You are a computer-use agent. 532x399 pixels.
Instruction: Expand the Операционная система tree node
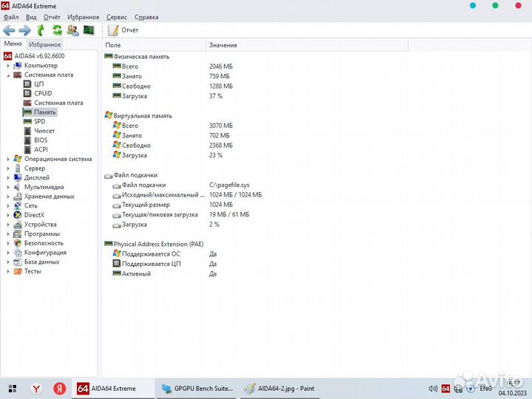tap(8, 159)
